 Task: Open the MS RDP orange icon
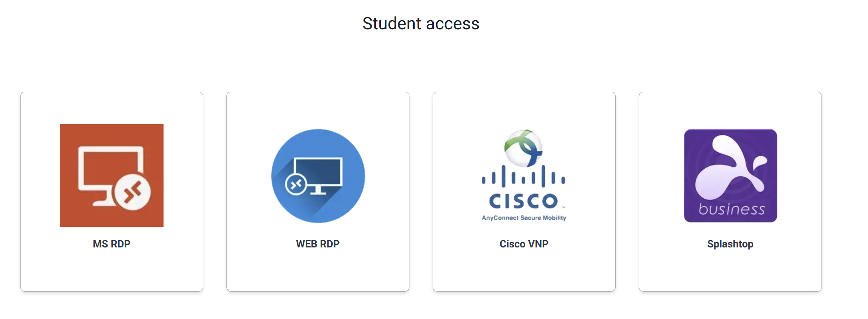tap(111, 175)
